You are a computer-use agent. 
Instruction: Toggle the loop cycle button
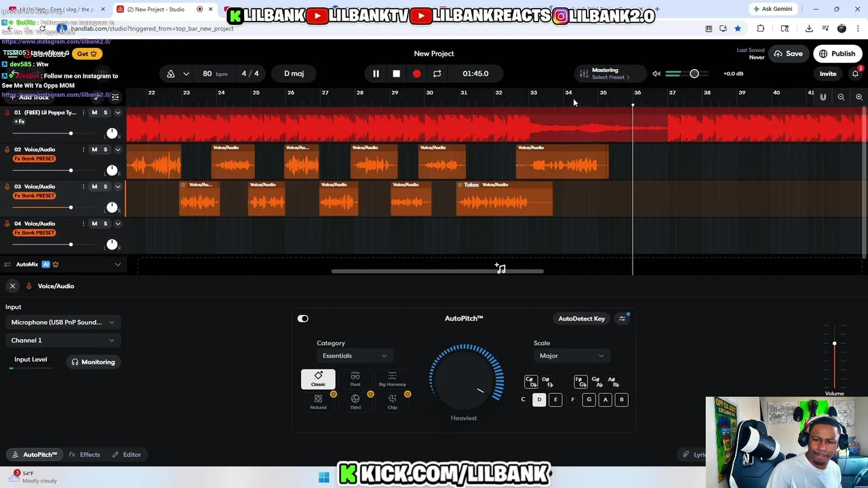[x=437, y=73]
